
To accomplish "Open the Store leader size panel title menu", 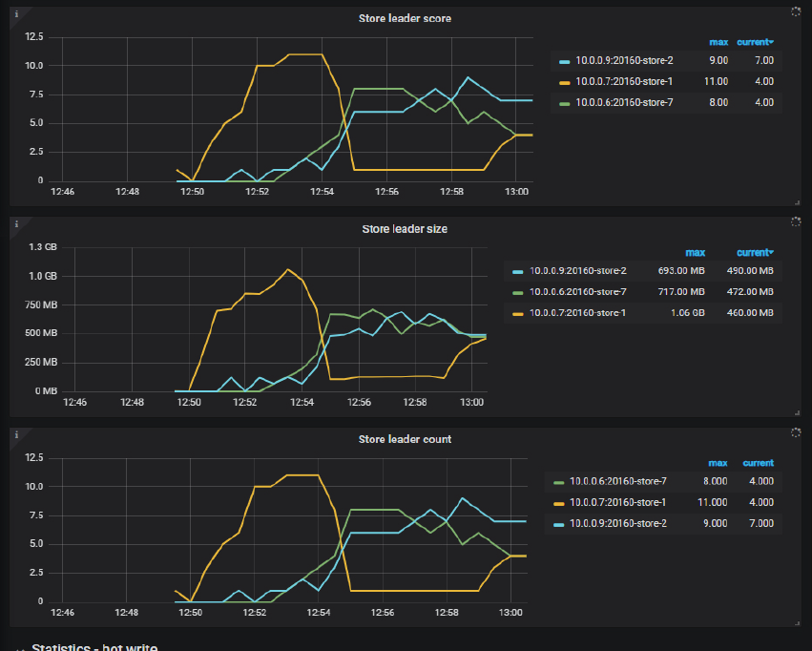I will click(x=405, y=229).
